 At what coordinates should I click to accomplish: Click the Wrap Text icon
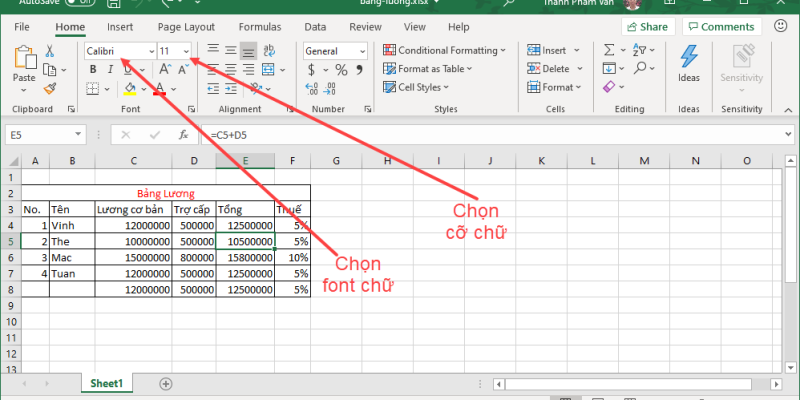(x=271, y=50)
